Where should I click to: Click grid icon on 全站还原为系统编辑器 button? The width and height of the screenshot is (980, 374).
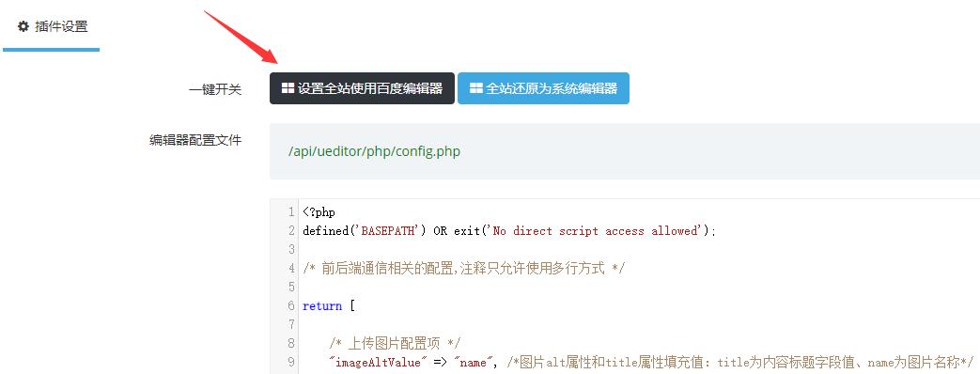click(476, 88)
